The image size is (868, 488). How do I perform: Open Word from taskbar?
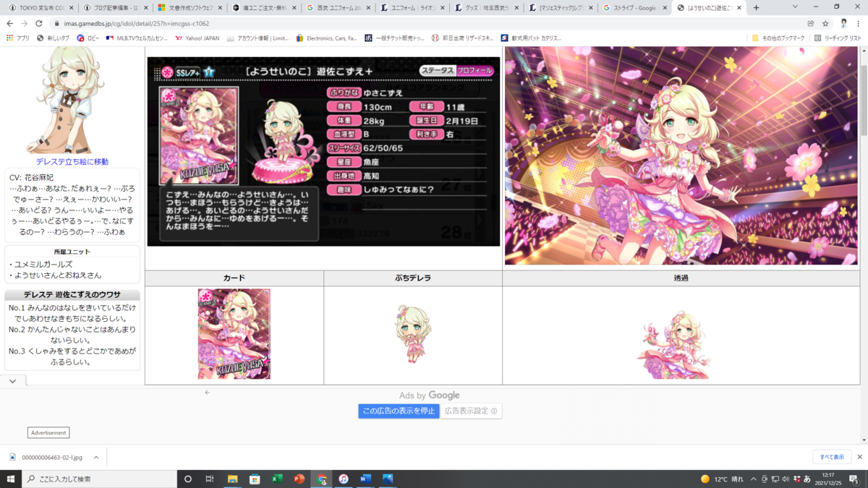(365, 479)
